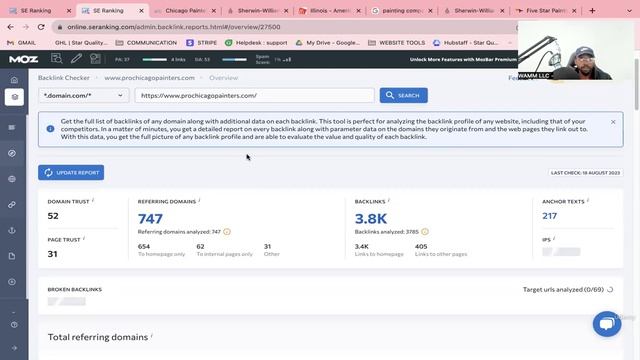The width and height of the screenshot is (640, 360).
Task: Click the Total referring domains heading
Action: pyautogui.click(x=98, y=337)
